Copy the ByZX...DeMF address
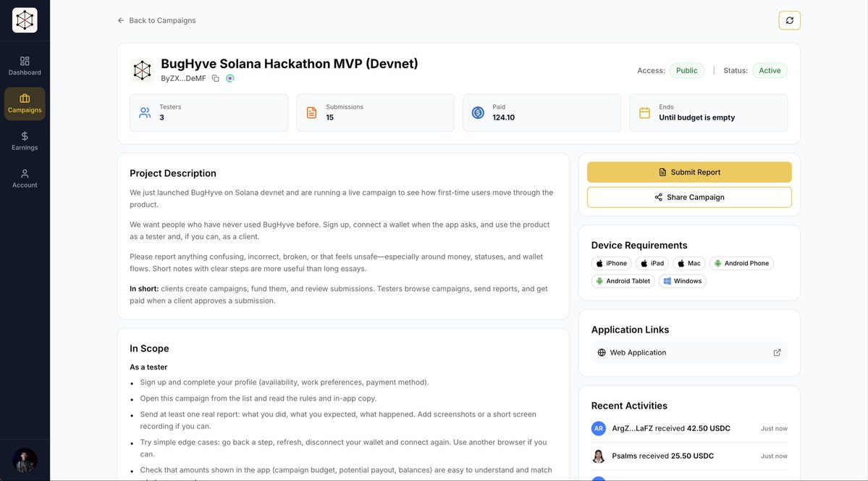 (x=215, y=79)
